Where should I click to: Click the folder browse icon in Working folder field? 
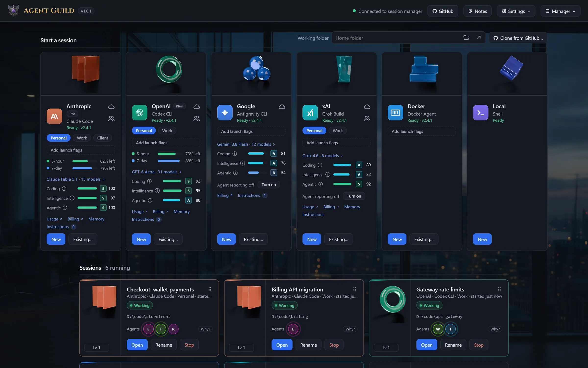(x=466, y=38)
